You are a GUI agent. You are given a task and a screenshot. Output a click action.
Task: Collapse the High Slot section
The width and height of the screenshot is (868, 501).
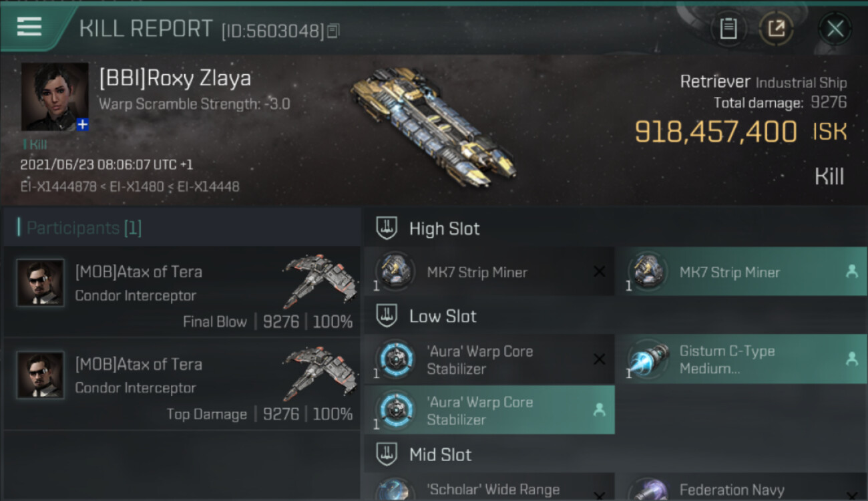(x=387, y=228)
